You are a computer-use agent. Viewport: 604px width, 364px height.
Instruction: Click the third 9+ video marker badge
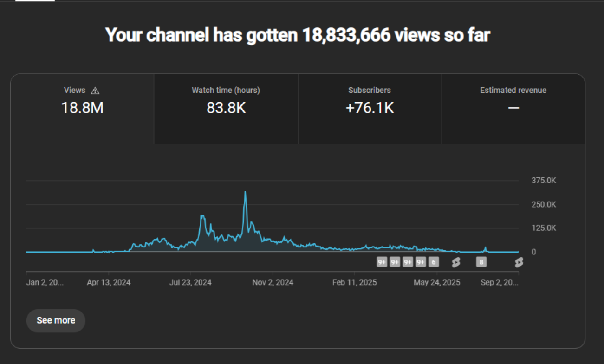[x=408, y=262]
